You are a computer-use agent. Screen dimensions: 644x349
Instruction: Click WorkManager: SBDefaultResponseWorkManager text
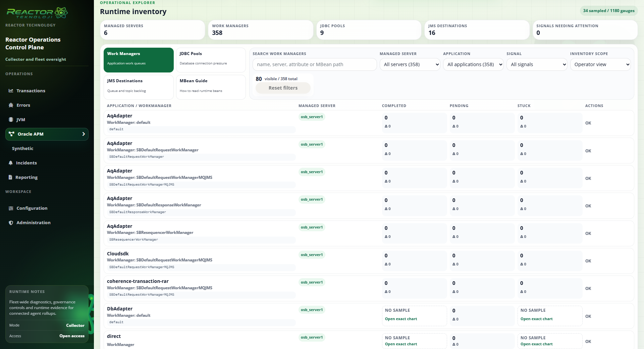[154, 205]
